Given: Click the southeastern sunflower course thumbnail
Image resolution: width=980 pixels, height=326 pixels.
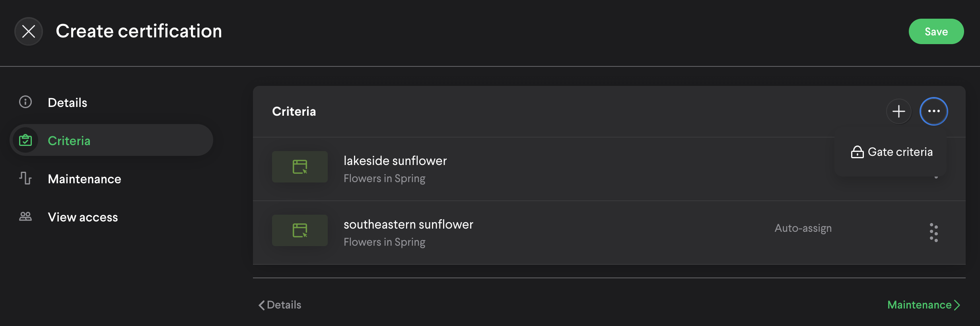Looking at the screenshot, I should [x=300, y=230].
